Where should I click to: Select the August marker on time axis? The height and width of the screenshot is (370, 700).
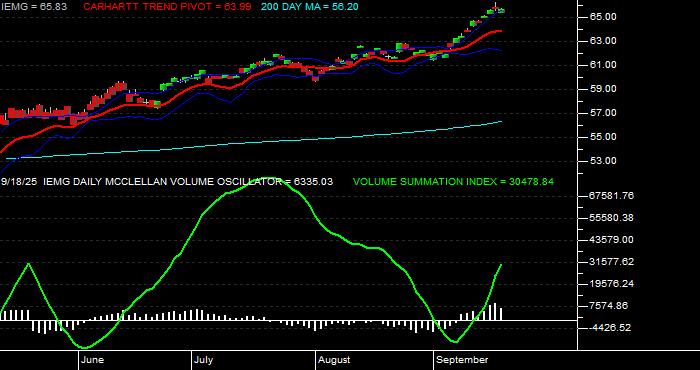pyautogui.click(x=335, y=360)
